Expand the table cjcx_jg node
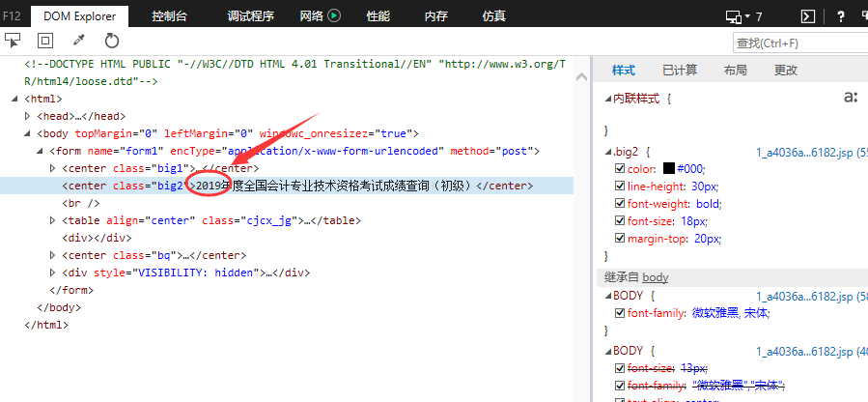This screenshot has height=402, width=868. pos(53,220)
